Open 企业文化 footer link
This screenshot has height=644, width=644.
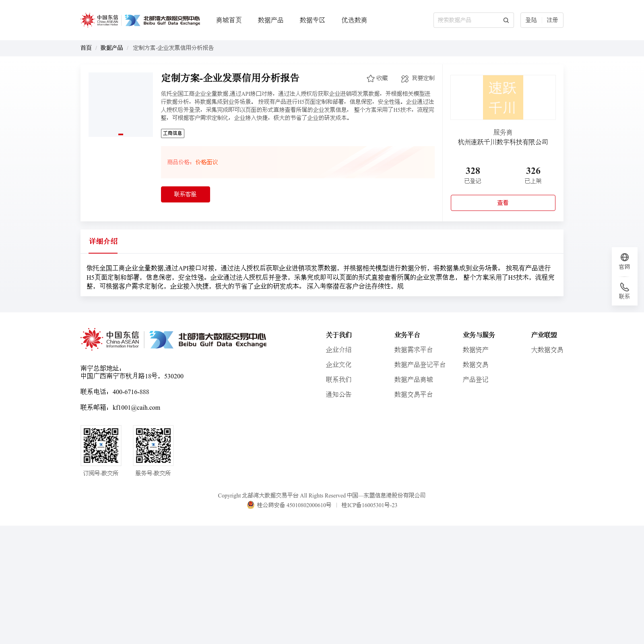(339, 365)
